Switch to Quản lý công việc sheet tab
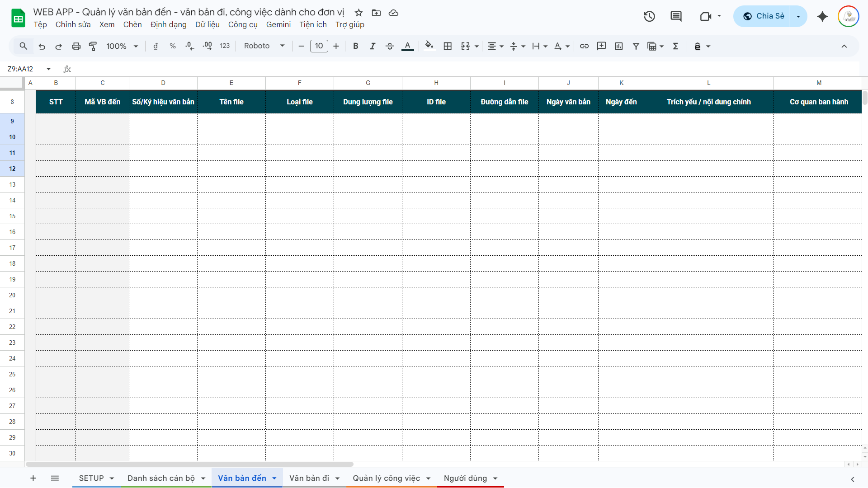868x488 pixels. pos(386,478)
